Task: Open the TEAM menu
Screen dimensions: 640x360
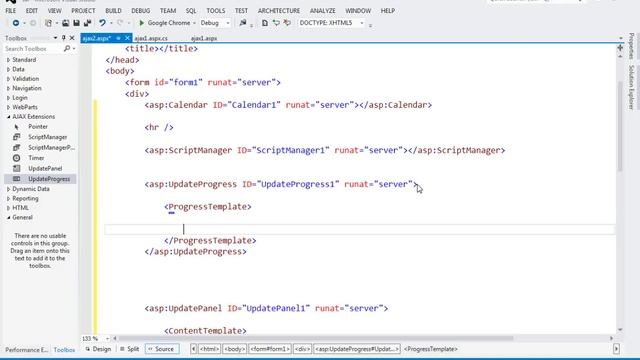Action: coord(168,11)
